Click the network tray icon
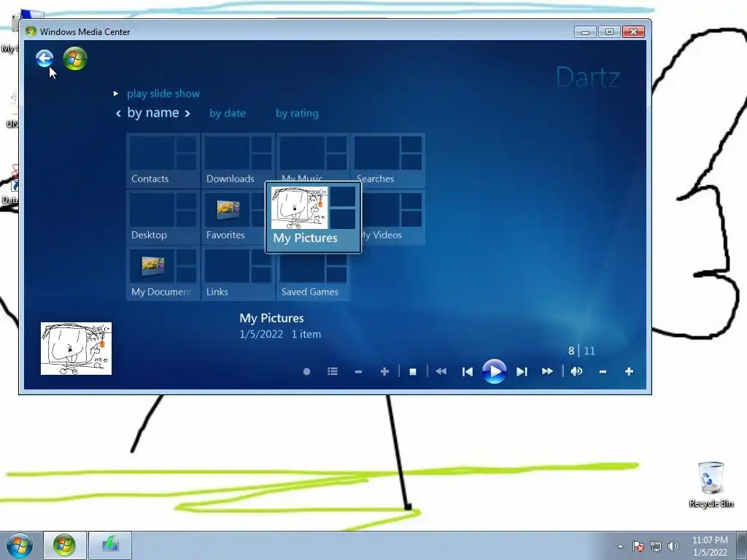Image resolution: width=747 pixels, height=560 pixels. pos(656,546)
